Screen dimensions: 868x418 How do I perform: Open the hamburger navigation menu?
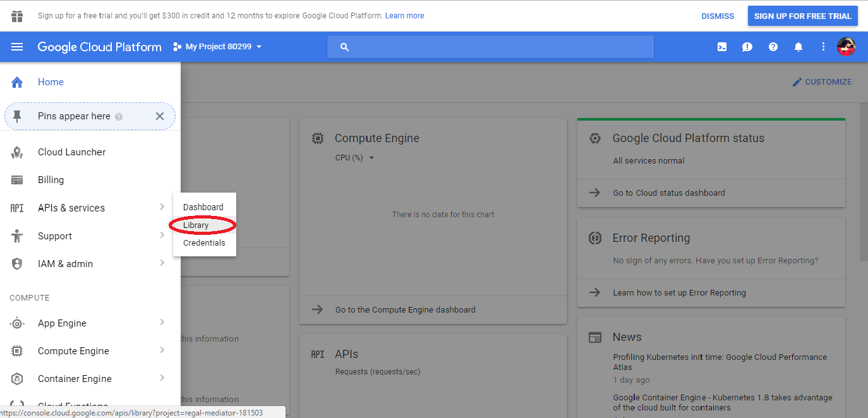pyautogui.click(x=17, y=47)
